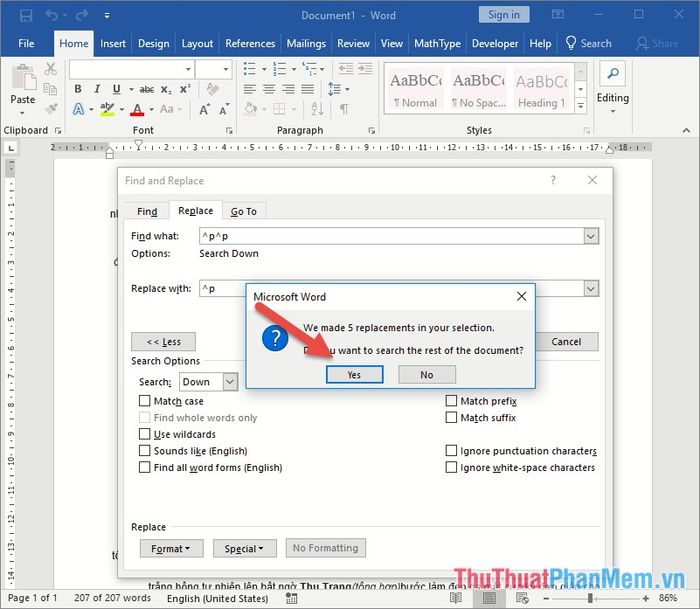
Task: Enable the Match prefix checkbox
Action: [451, 400]
